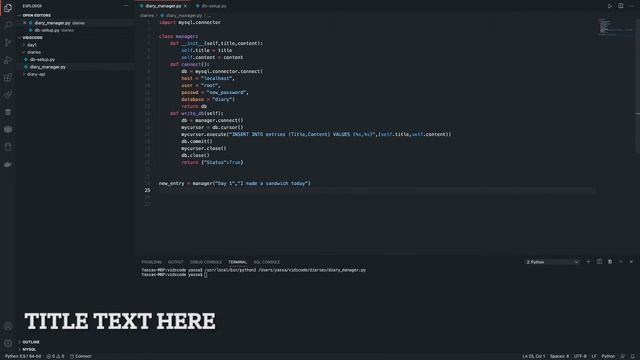Click the 'def write_db(self):' line

click(x=197, y=113)
